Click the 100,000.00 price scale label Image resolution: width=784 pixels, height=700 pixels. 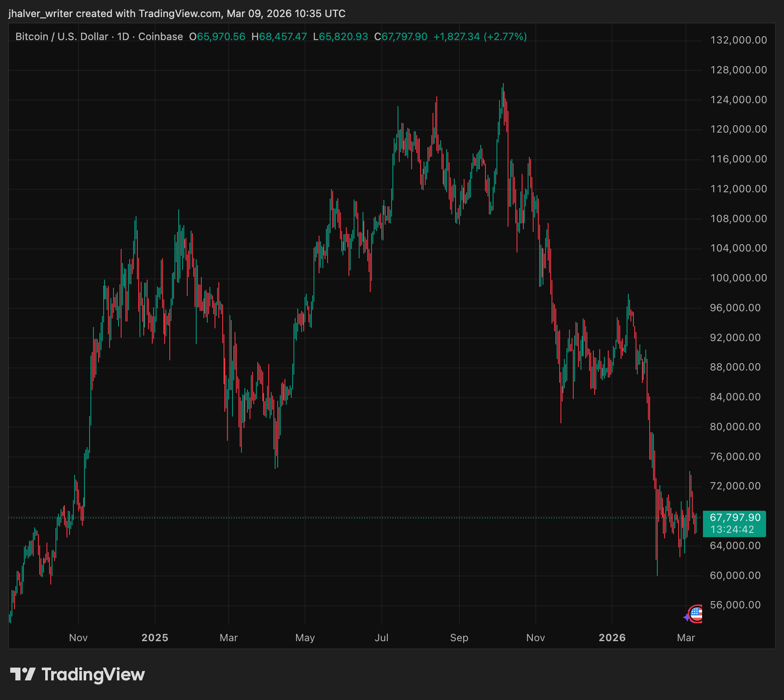coord(738,278)
